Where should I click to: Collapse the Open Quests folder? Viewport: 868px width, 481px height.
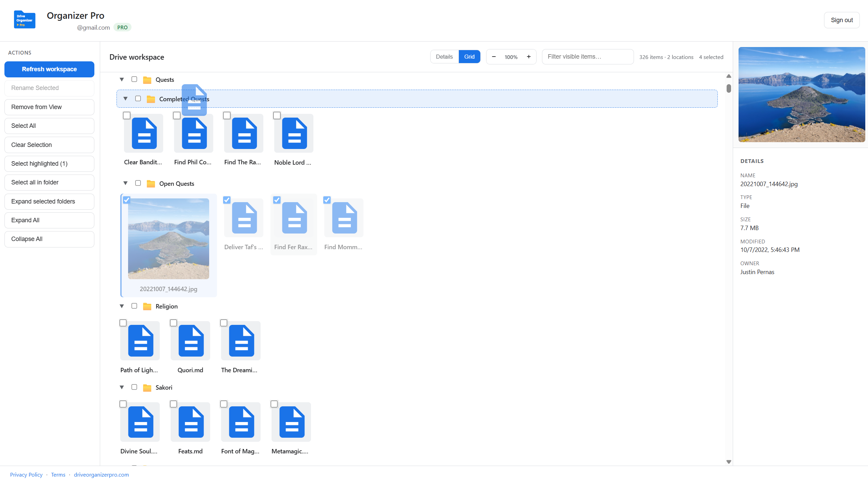tap(125, 183)
